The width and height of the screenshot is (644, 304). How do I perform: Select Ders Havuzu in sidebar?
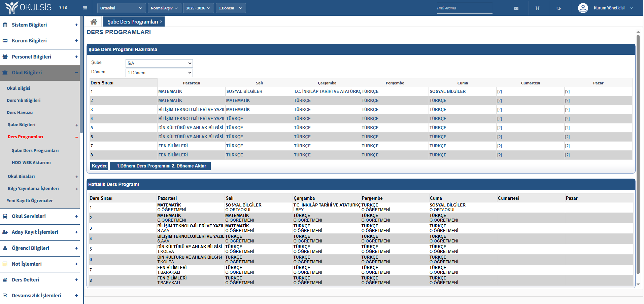pyautogui.click(x=20, y=113)
